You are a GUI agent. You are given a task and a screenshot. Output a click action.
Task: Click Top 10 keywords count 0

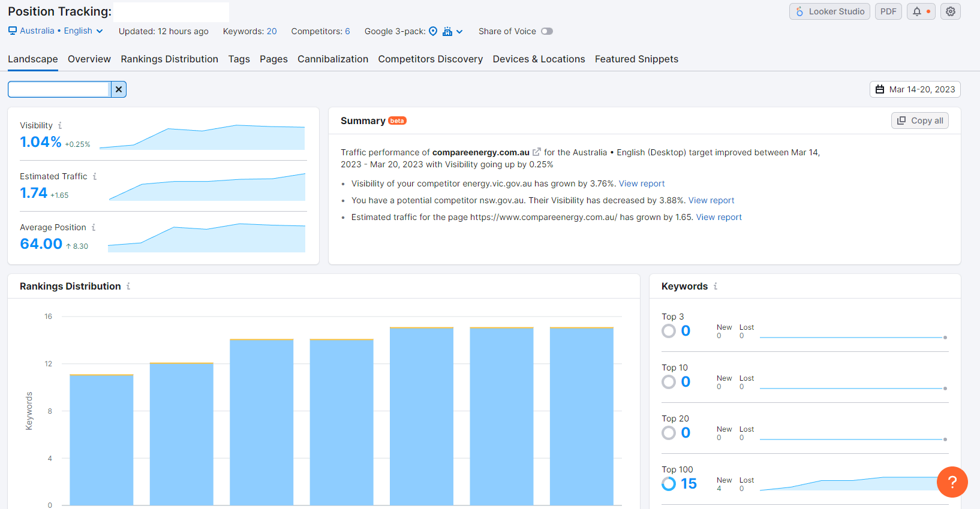686,382
